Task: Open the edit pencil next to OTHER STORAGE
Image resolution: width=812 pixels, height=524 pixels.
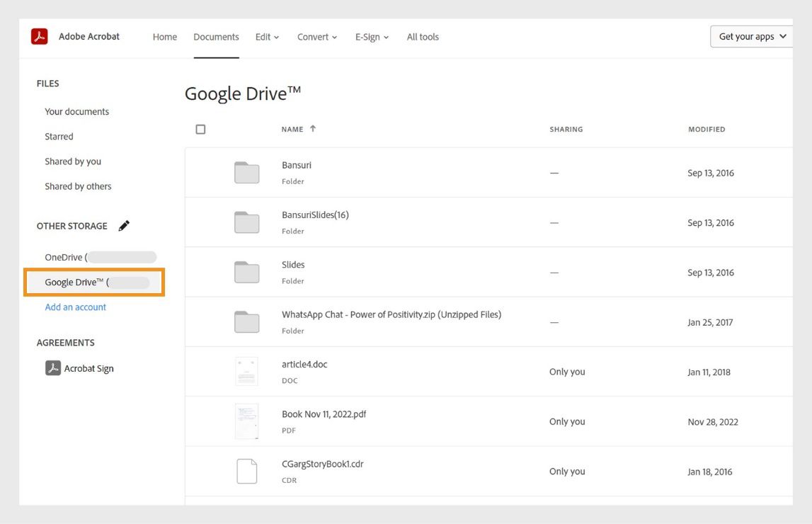Action: [x=124, y=225]
